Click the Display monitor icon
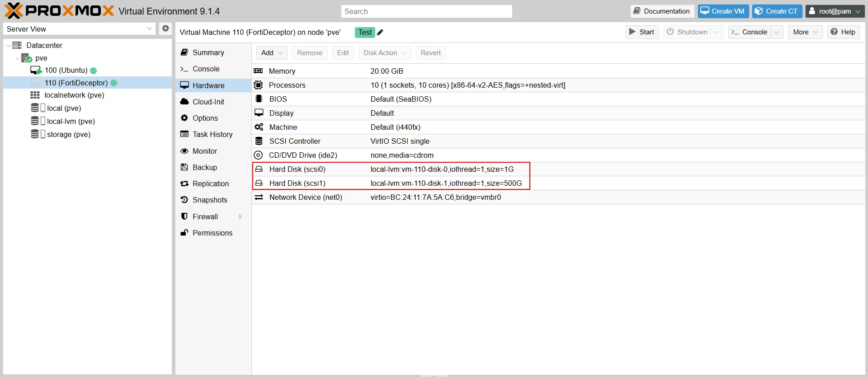Screen dimensions: 868x377 tap(259, 113)
